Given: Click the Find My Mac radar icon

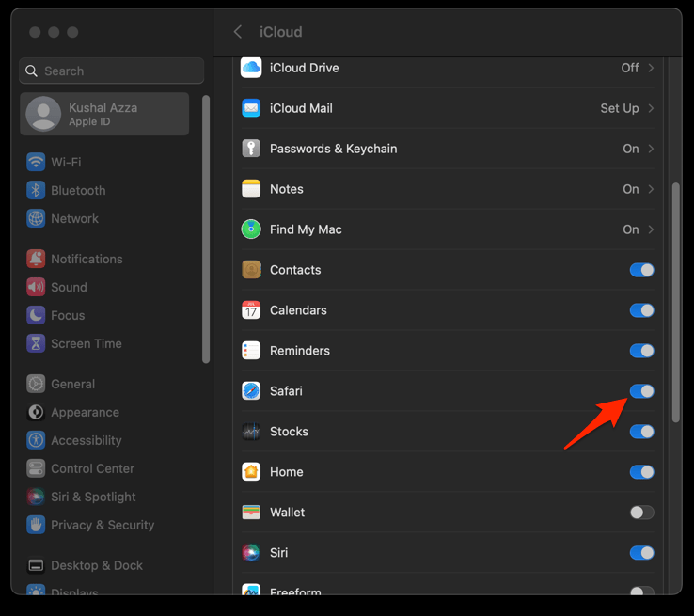Looking at the screenshot, I should pos(251,229).
